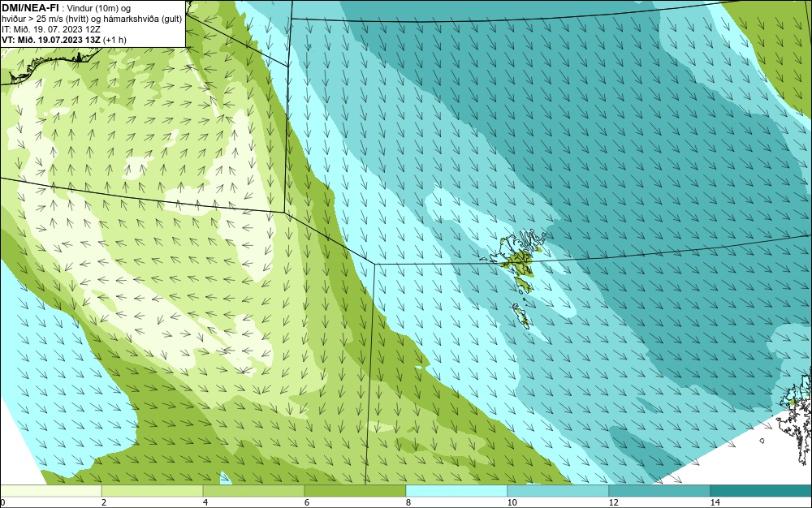The image size is (812, 508).
Task: Click the 10–12 m/s aqua legend swatch
Action: [x=559, y=490]
